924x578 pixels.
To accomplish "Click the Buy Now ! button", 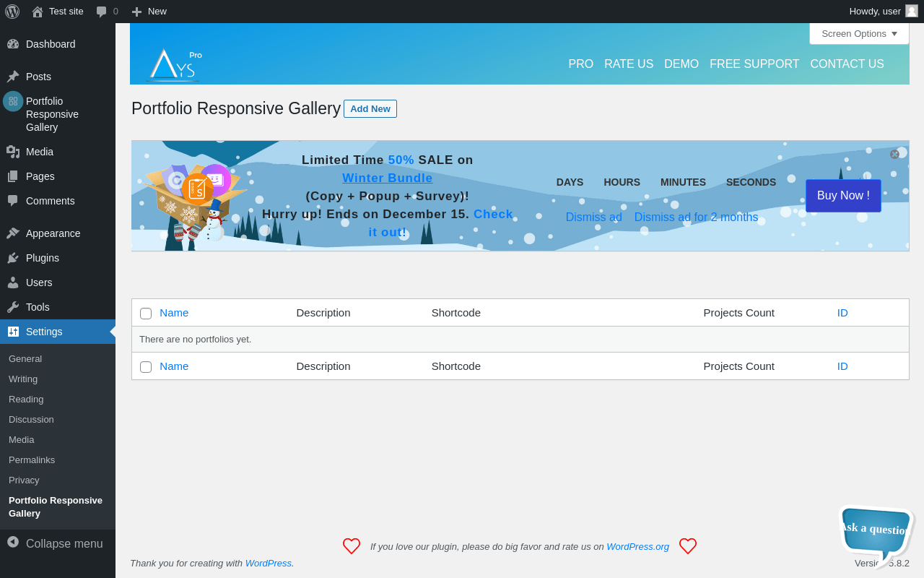I will (843, 196).
